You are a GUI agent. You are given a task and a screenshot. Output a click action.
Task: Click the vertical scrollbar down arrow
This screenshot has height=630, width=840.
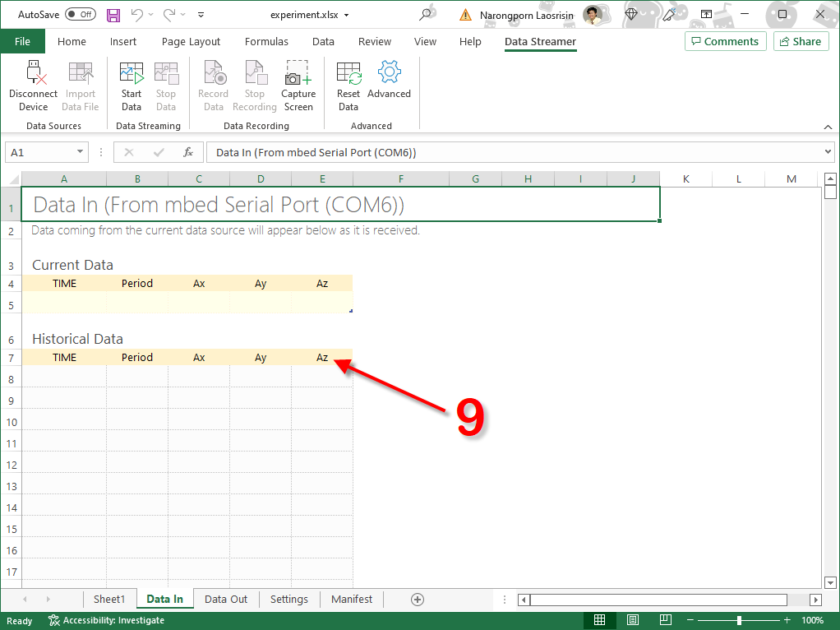(x=830, y=582)
